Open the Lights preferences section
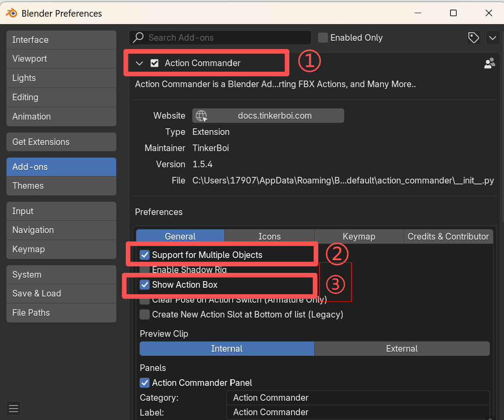The image size is (504, 420). pos(61,78)
